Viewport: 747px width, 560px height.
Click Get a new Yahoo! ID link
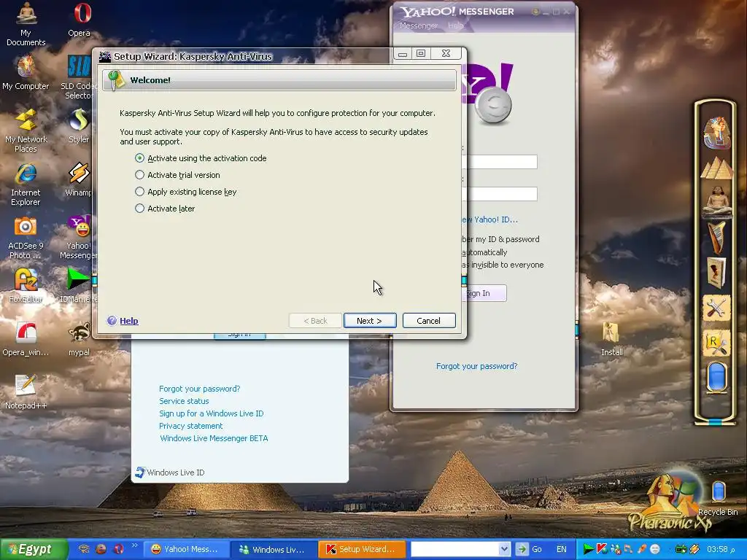coord(489,219)
